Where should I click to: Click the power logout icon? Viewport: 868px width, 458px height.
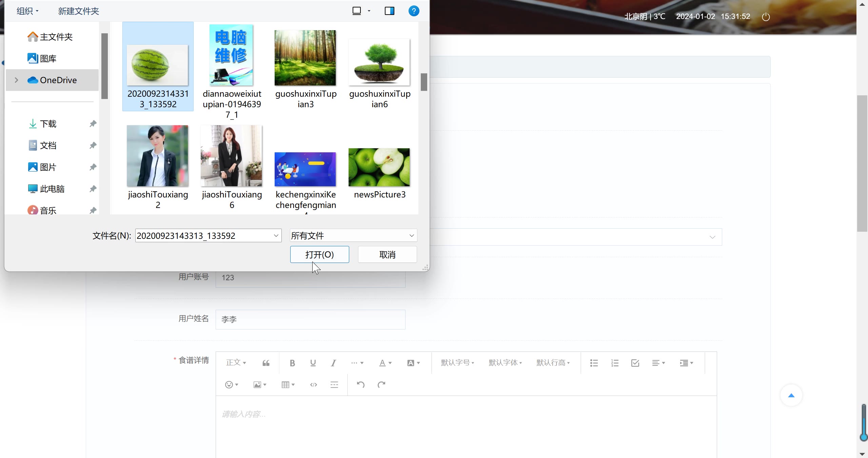click(x=766, y=17)
